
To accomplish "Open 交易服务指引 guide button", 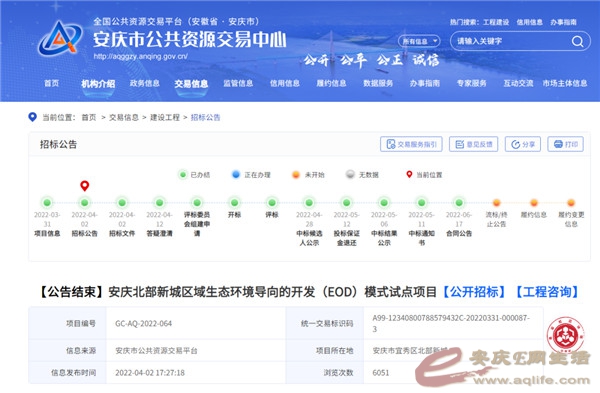I will point(411,144).
